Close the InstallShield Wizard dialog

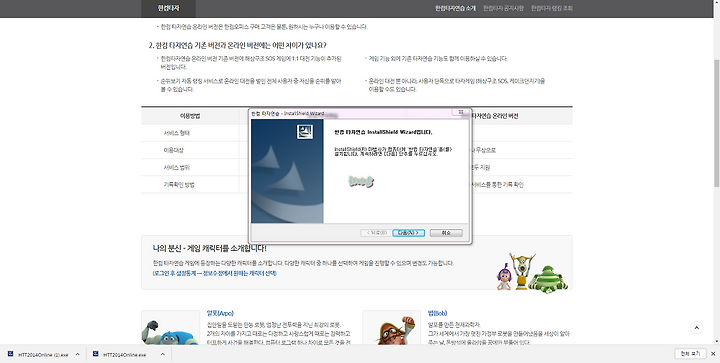461,112
